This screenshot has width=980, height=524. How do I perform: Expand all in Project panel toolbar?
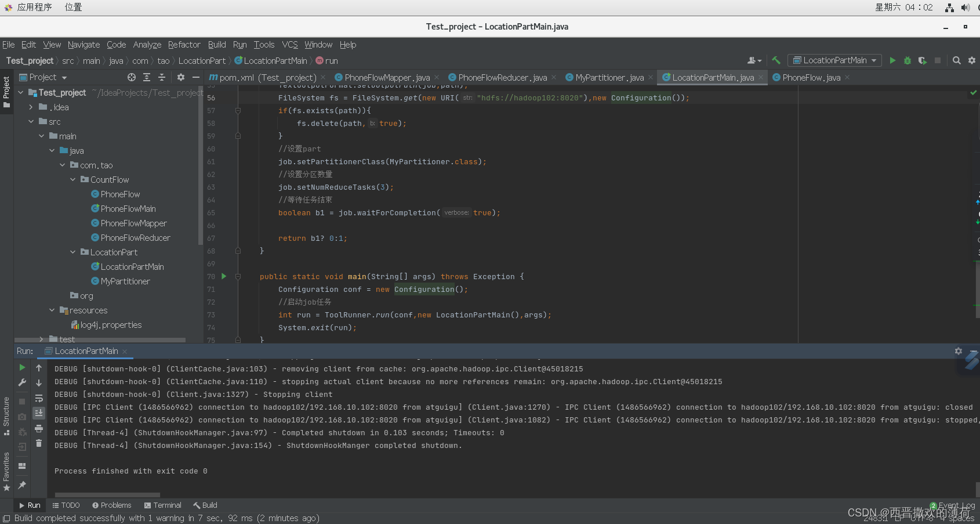(x=147, y=77)
